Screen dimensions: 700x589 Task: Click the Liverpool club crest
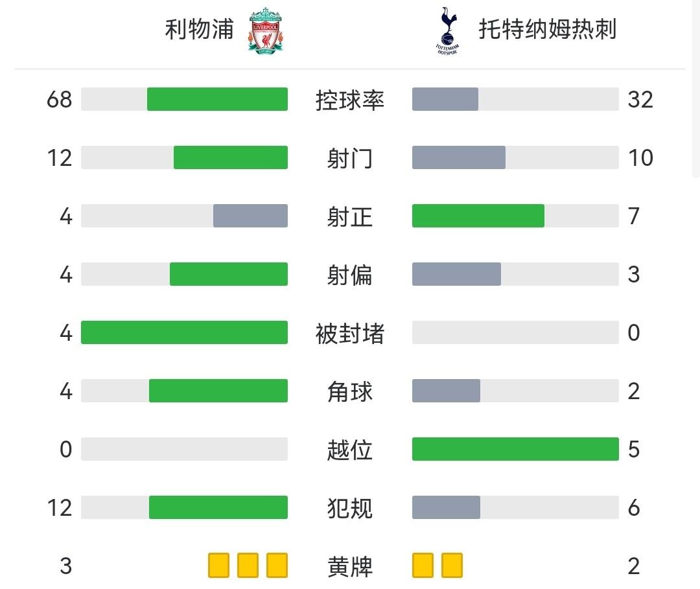coord(264,30)
